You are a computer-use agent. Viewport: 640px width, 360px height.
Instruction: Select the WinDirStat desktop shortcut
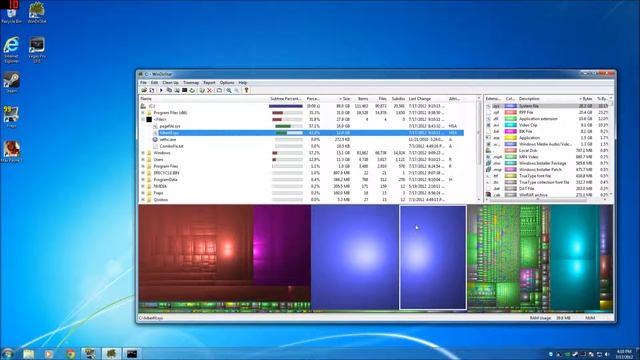pyautogui.click(x=37, y=13)
